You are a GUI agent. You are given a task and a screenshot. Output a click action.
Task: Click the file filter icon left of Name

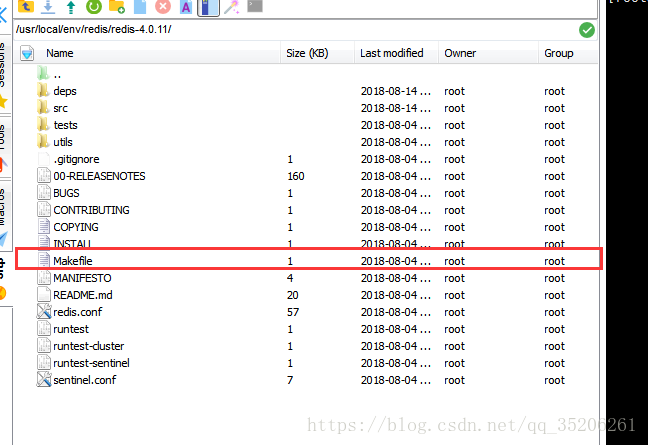coord(27,53)
